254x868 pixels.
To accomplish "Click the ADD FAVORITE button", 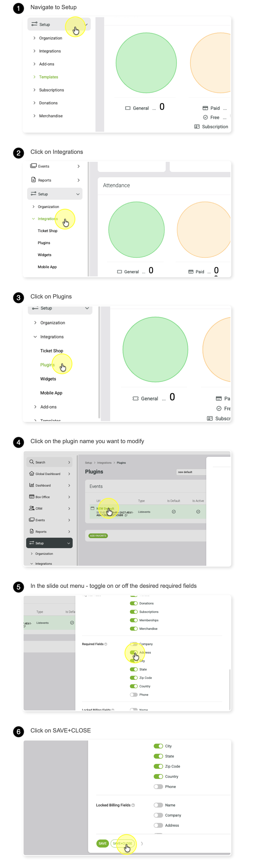I will (98, 535).
